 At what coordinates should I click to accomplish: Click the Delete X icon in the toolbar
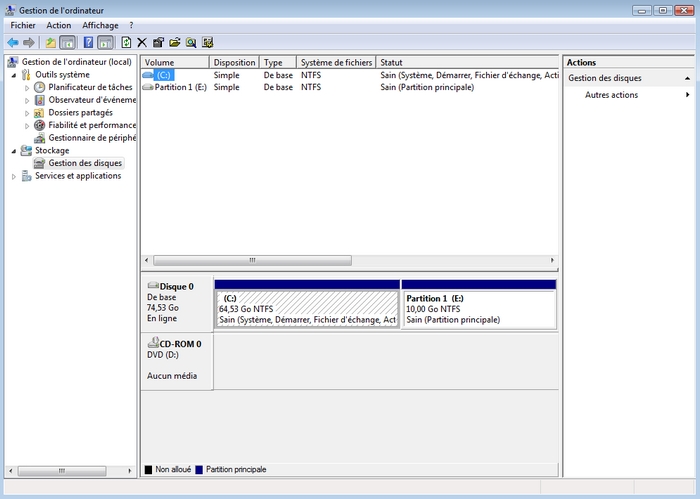pos(142,42)
